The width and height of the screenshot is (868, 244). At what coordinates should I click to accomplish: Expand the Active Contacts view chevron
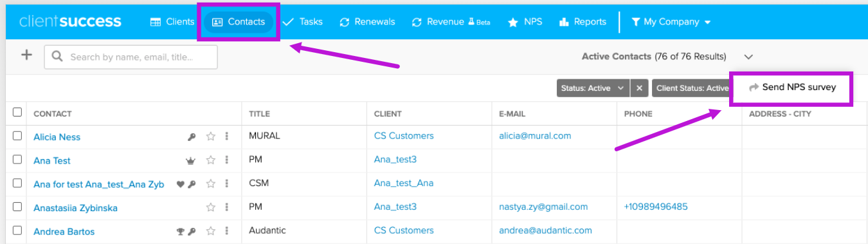(x=748, y=57)
